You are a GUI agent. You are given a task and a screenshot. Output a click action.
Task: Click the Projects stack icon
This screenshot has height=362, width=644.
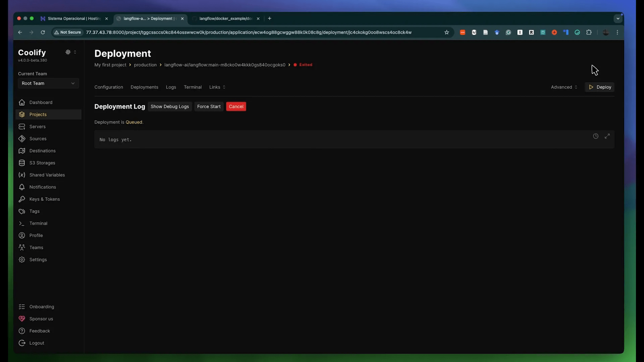click(22, 114)
